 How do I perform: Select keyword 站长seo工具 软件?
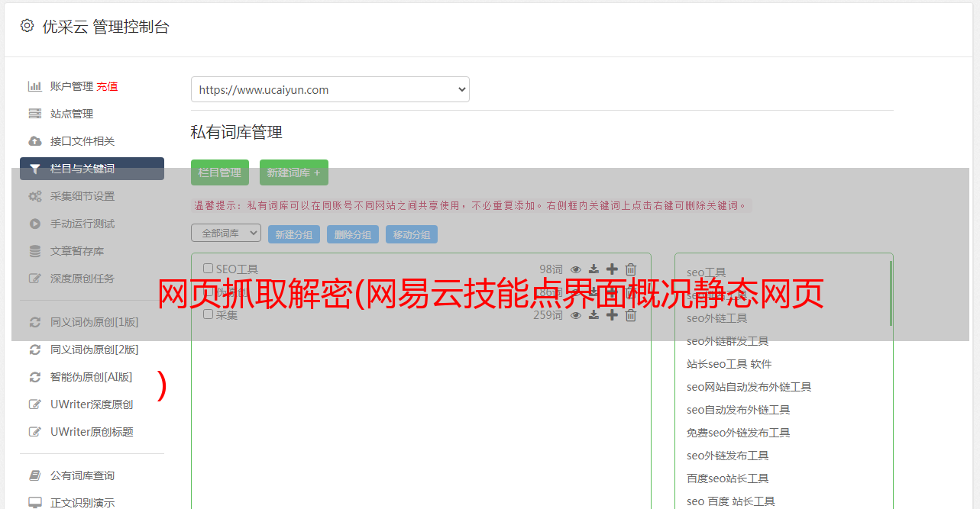click(x=729, y=364)
